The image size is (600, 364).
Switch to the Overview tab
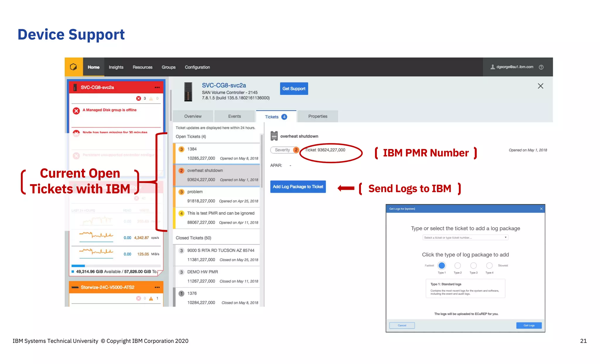pyautogui.click(x=193, y=116)
